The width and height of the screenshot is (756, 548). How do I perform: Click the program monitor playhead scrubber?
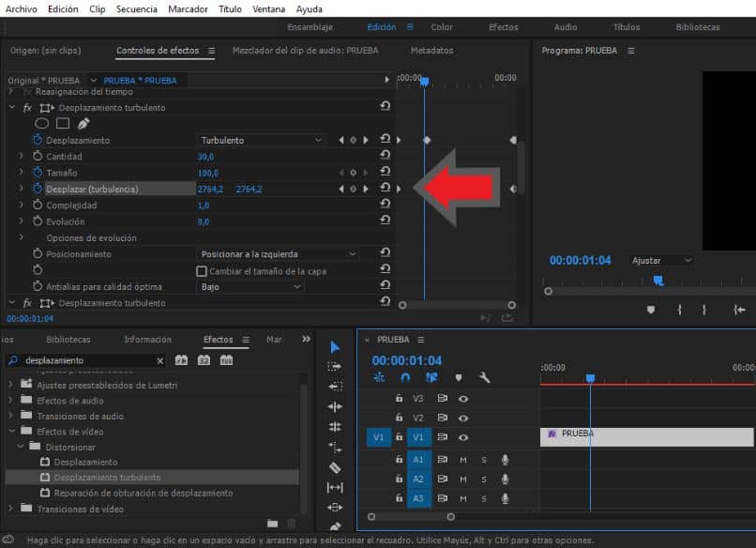(658, 280)
